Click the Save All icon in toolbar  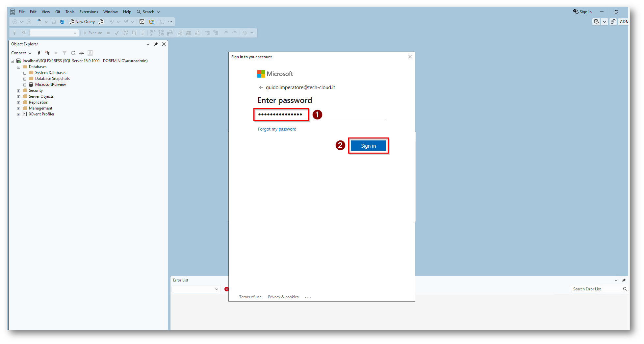coord(62,22)
